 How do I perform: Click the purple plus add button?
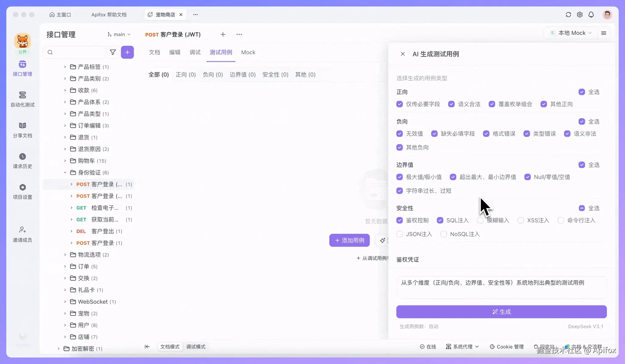pos(127,52)
